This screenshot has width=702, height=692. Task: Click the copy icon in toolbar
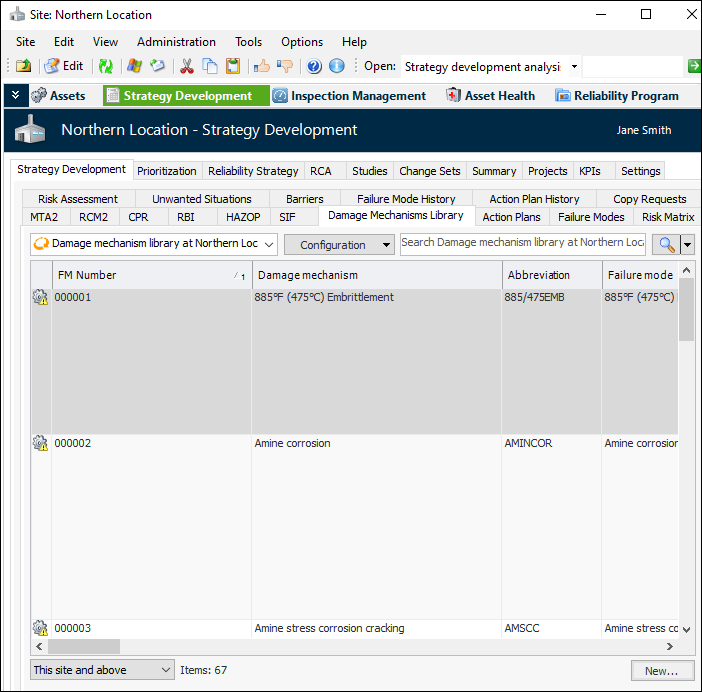point(209,66)
